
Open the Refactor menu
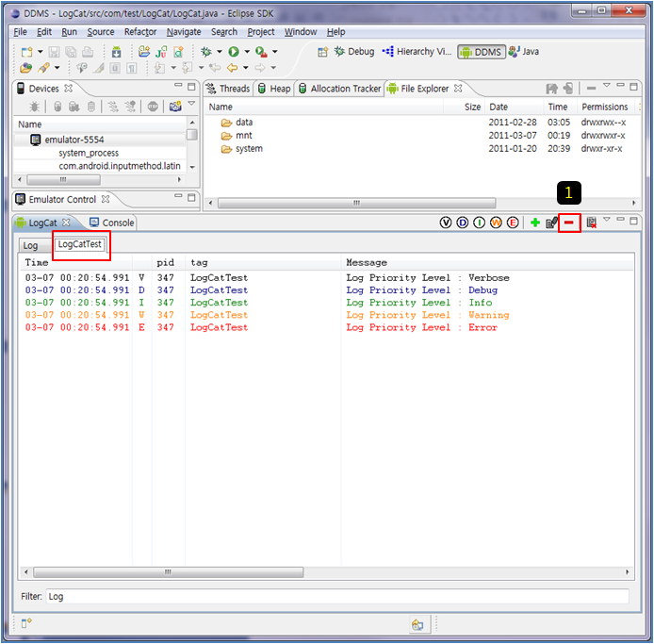coord(140,31)
